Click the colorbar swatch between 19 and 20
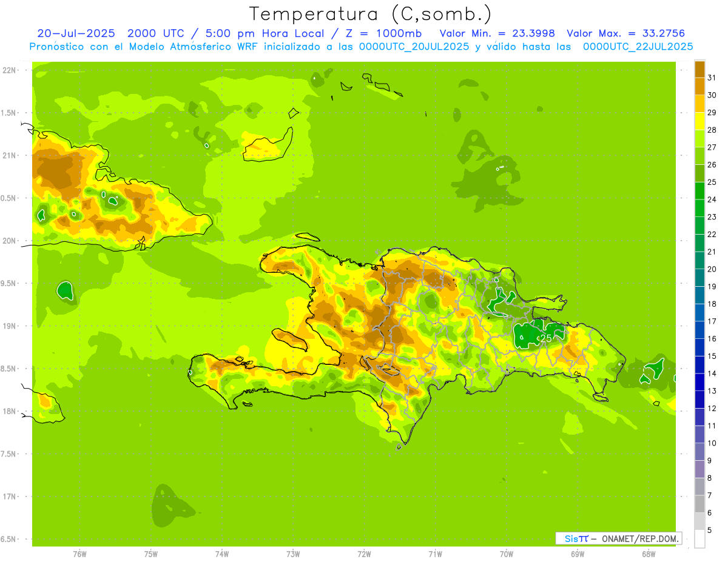Screen dimensions: 728x562 point(699,278)
